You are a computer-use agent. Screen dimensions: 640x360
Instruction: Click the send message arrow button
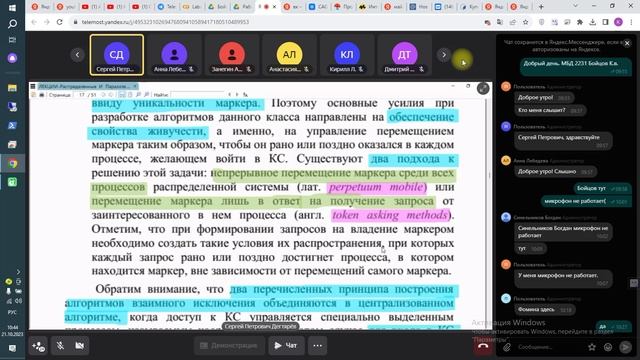[625, 347]
